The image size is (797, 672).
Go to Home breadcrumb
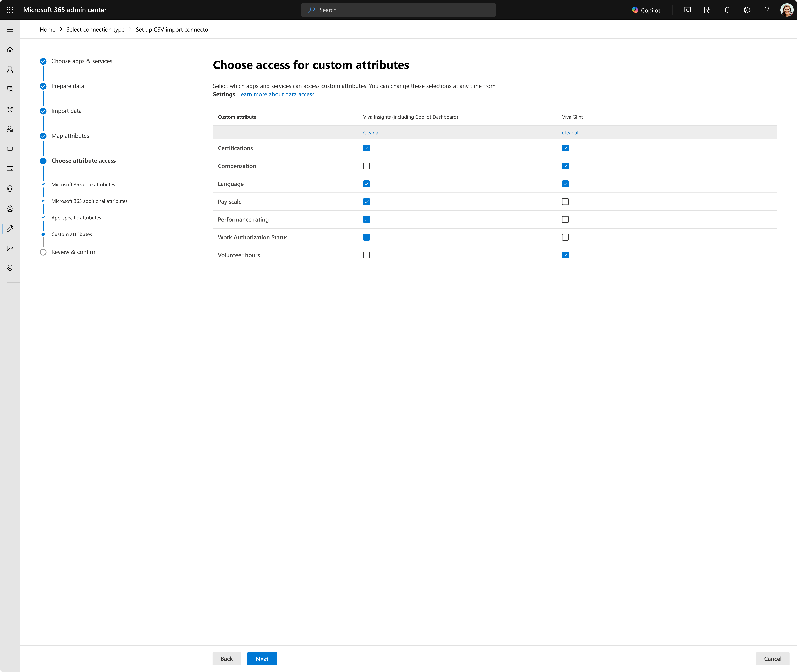48,30
